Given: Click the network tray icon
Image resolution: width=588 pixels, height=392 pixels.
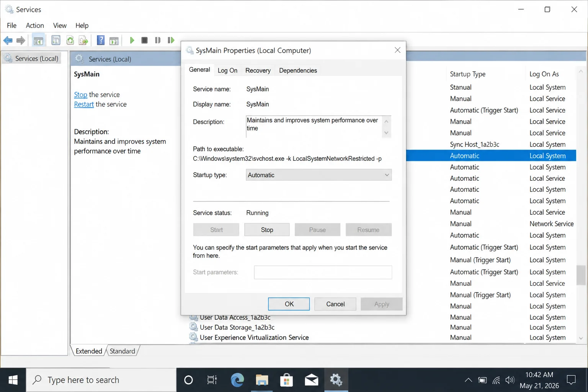Looking at the screenshot, I should pos(496,380).
